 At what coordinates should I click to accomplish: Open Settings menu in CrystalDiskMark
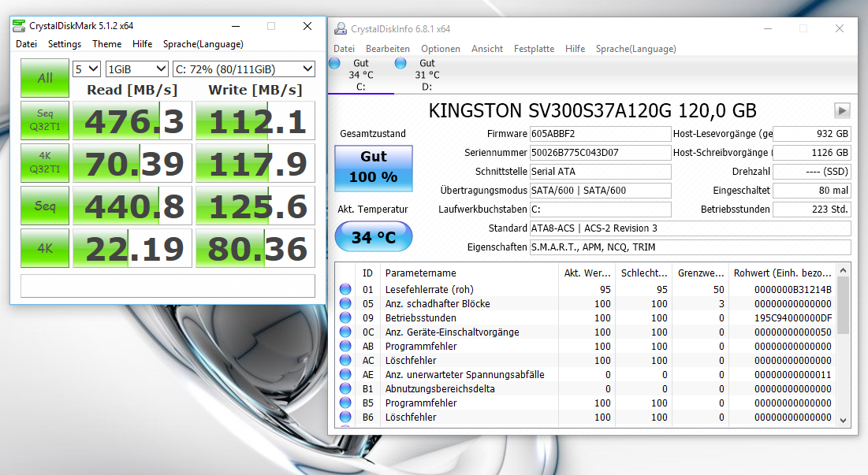[64, 44]
